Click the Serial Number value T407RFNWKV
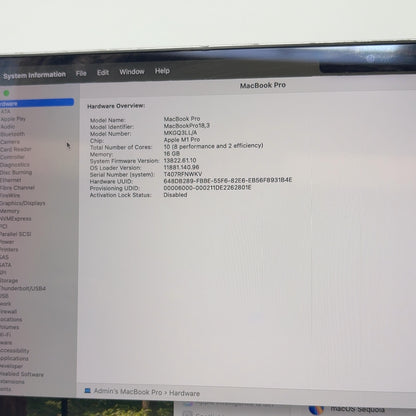The width and height of the screenshot is (416, 416). pos(183,174)
